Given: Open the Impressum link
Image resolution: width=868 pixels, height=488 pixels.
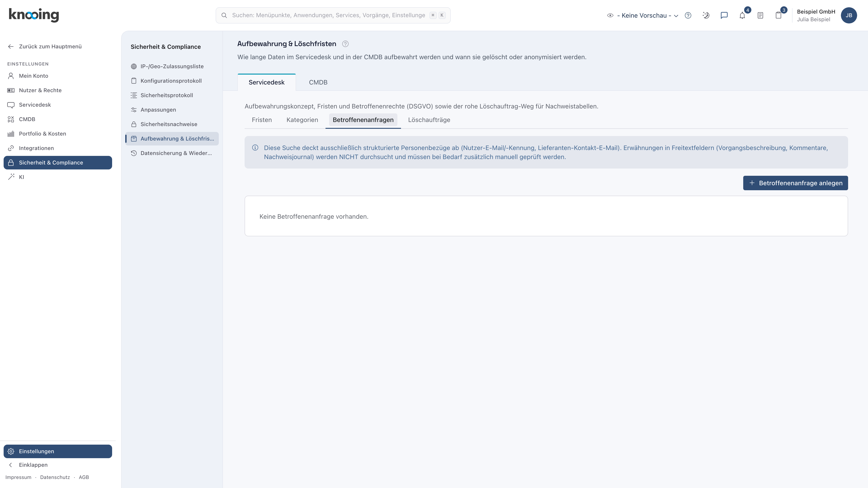Looking at the screenshot, I should (x=18, y=477).
